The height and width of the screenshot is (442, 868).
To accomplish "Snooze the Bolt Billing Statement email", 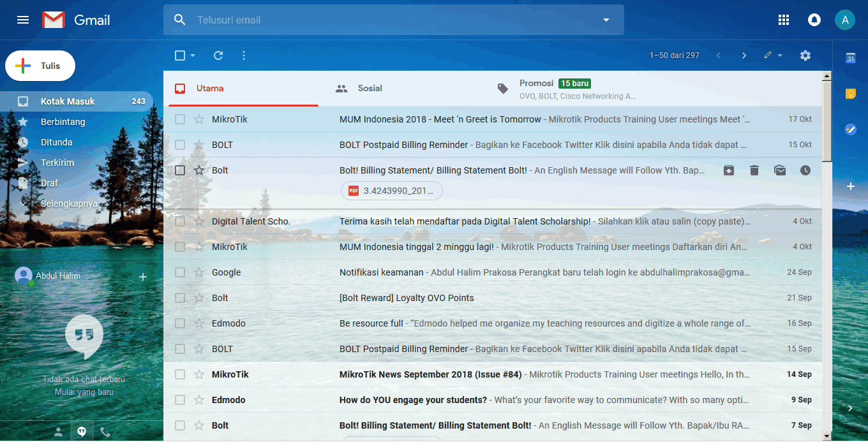I will click(805, 170).
